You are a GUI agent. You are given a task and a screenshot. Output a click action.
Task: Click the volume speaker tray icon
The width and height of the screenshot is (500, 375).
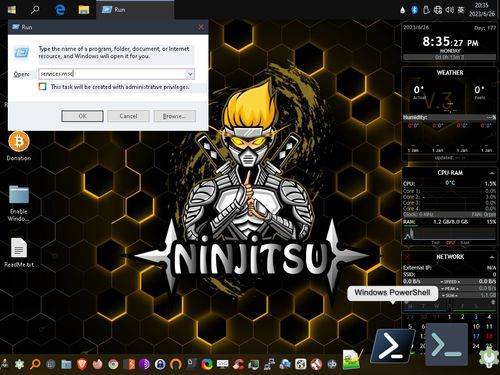pyautogui.click(x=449, y=10)
